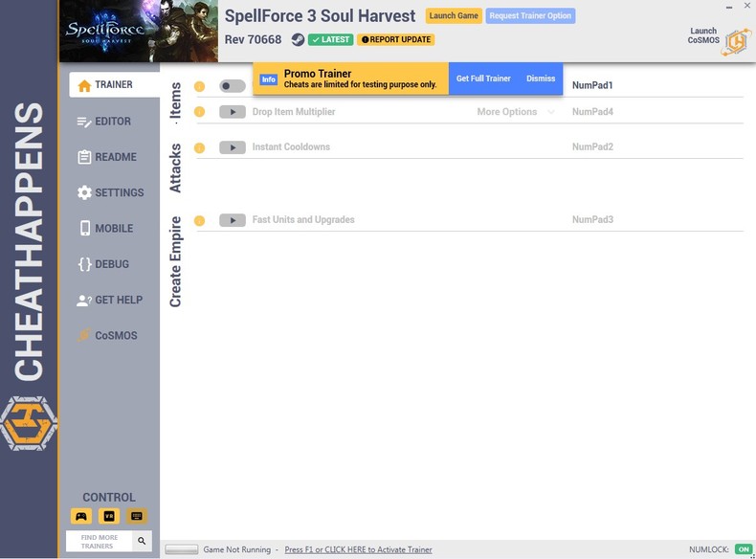Click the 'Press F1 or CLICK HERE' link
This screenshot has width=756, height=559.
[x=358, y=549]
